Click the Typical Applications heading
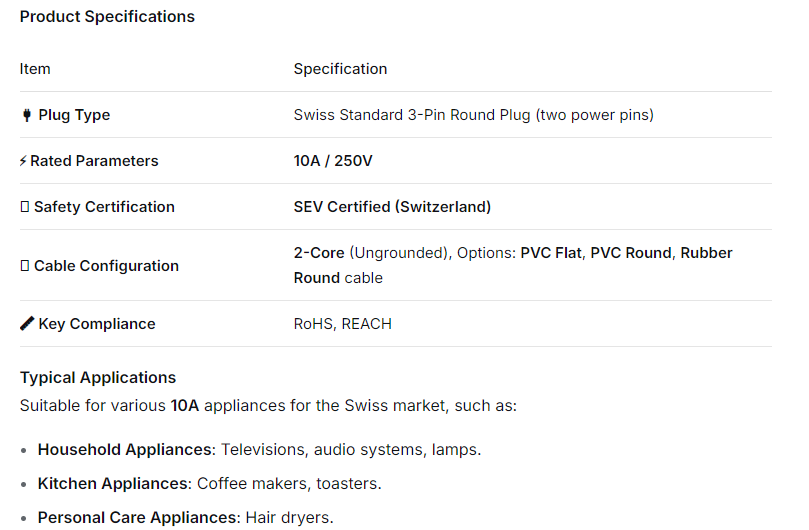Viewport: 809px width, 530px height. click(98, 378)
